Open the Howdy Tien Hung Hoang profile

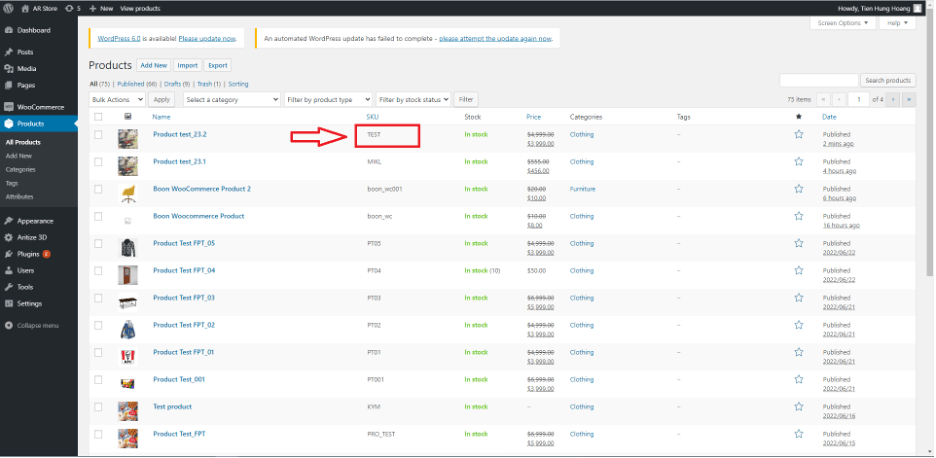pyautogui.click(x=879, y=8)
